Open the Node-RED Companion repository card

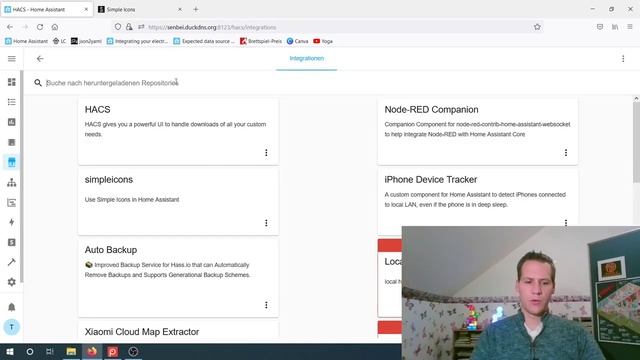click(x=478, y=131)
